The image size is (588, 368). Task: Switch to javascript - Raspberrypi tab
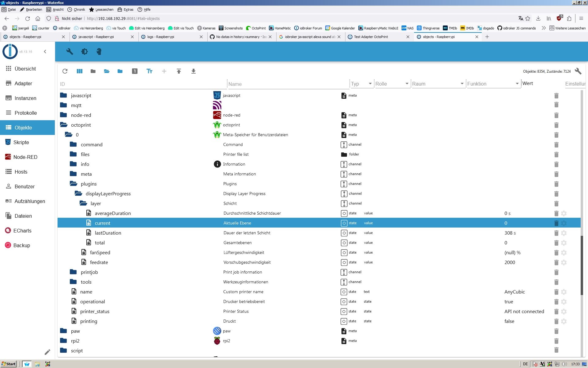[x=103, y=37]
